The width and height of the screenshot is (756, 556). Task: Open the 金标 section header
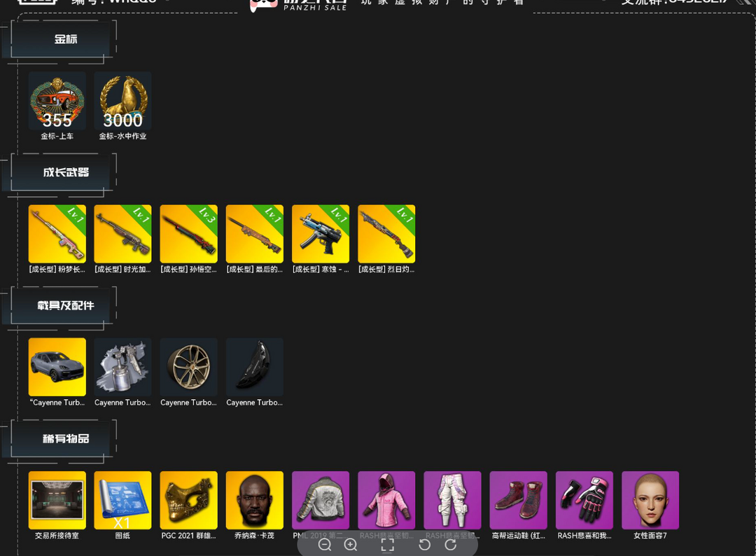[x=66, y=39]
